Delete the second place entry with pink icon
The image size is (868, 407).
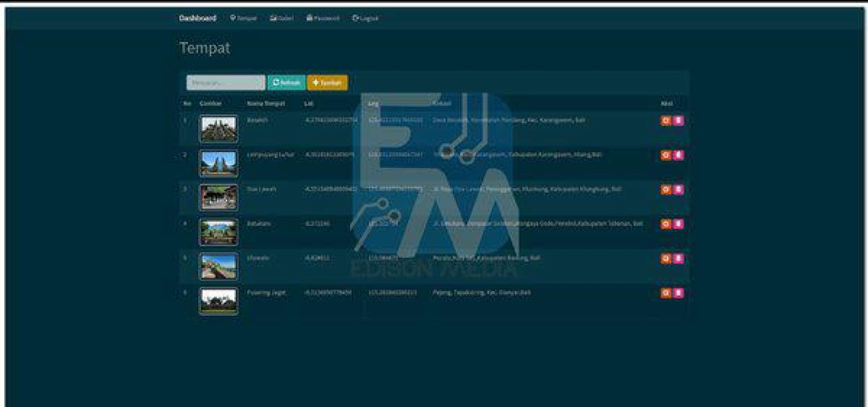[x=678, y=155]
